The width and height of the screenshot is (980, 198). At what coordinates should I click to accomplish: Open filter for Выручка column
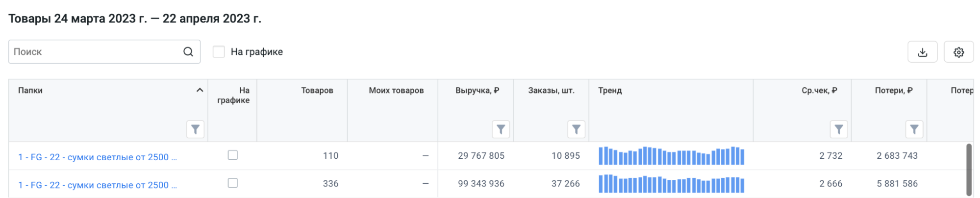pos(501,129)
